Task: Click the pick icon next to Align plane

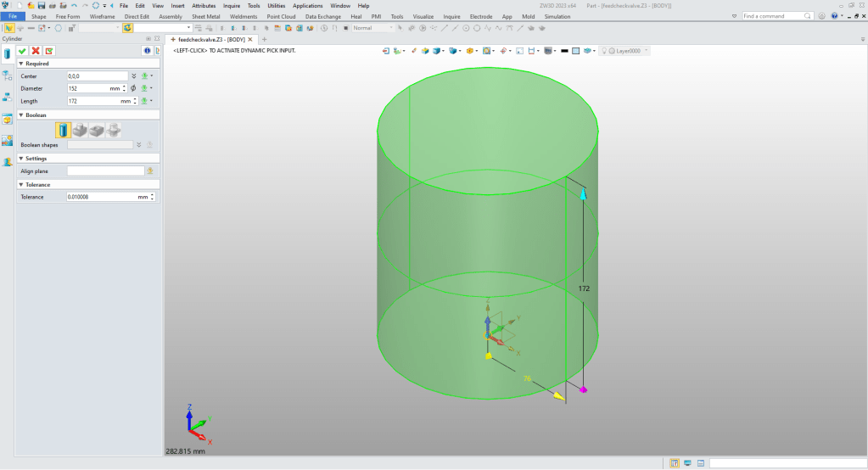Action: 150,171
